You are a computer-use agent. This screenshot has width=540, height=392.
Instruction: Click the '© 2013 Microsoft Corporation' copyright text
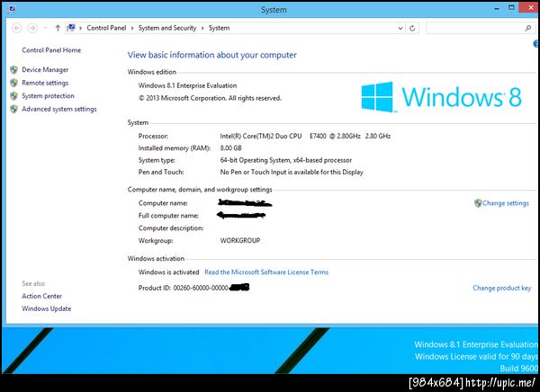pos(210,98)
